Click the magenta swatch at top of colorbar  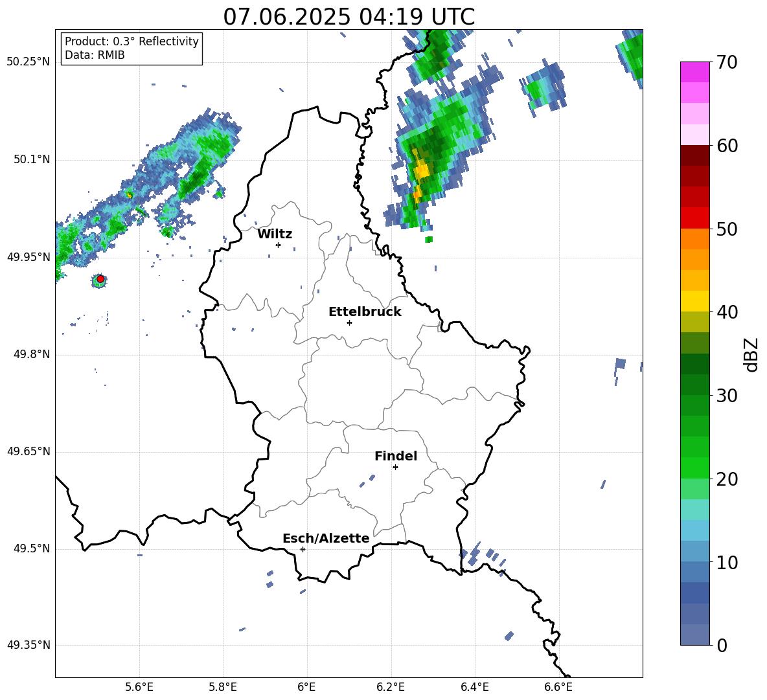(694, 73)
